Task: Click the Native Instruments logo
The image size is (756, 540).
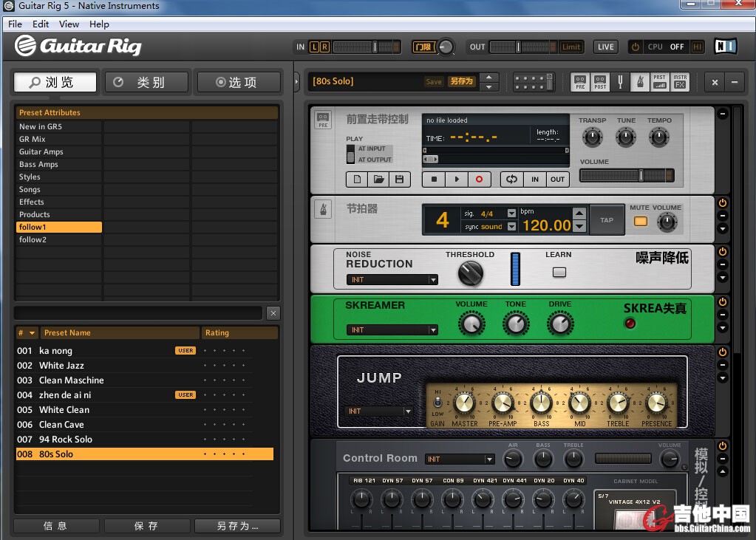Action: point(726,47)
